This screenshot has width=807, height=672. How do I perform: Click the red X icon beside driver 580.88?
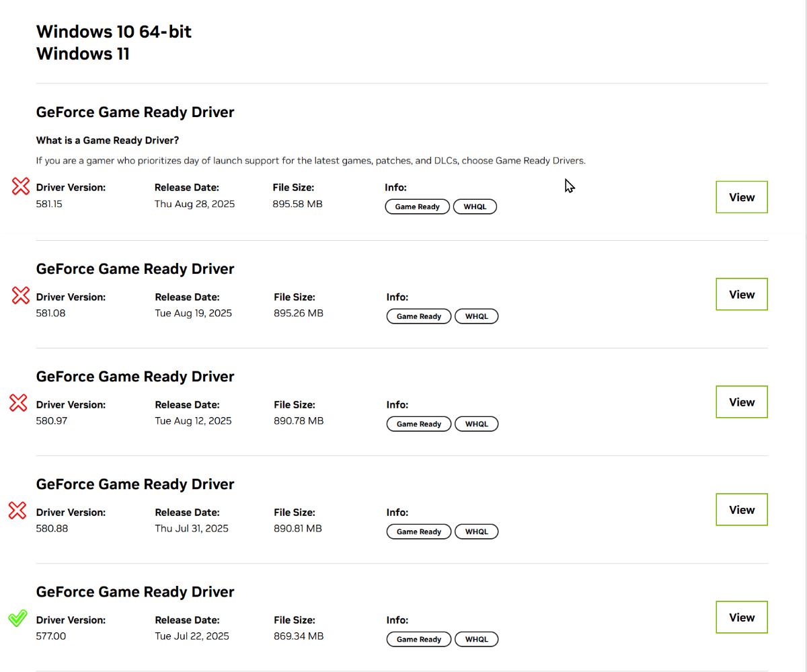(x=17, y=511)
